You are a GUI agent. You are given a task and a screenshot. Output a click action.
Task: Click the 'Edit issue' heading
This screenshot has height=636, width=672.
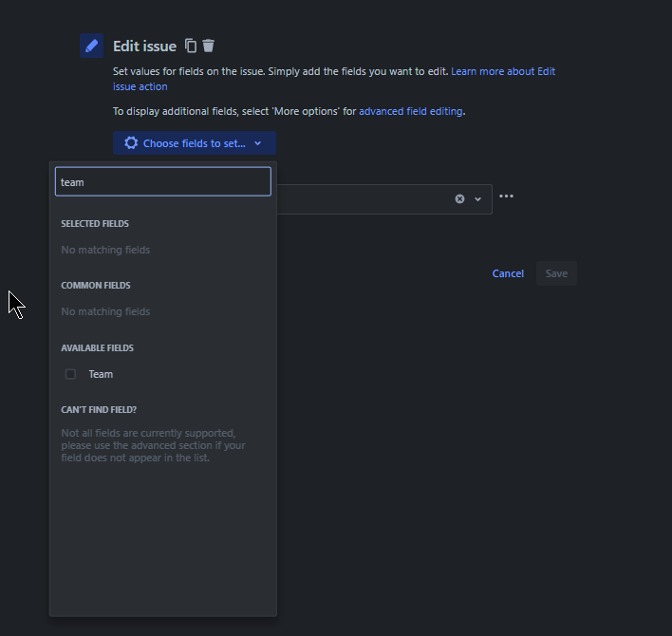[x=144, y=47]
